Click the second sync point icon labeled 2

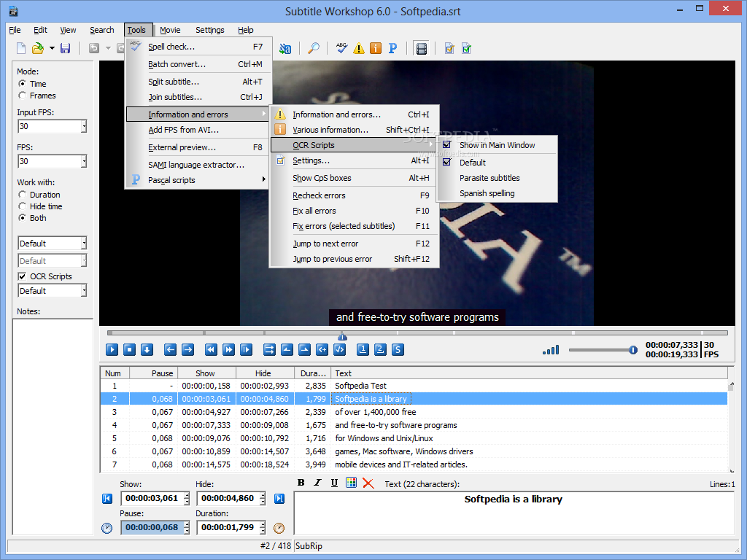click(380, 349)
